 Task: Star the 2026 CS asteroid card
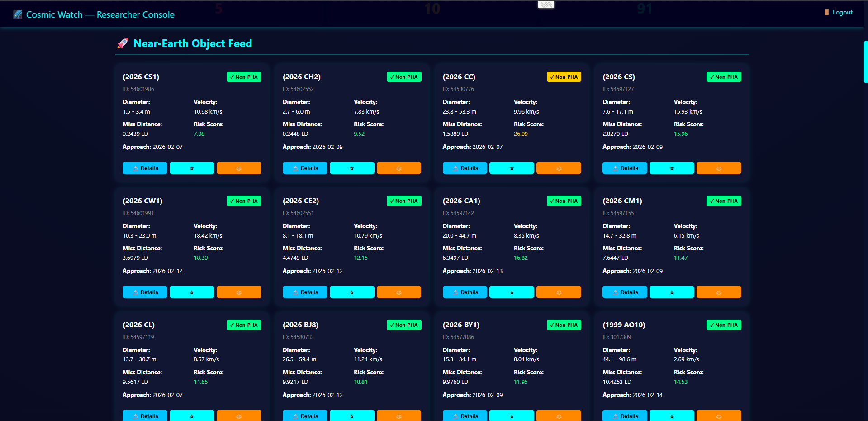point(672,168)
